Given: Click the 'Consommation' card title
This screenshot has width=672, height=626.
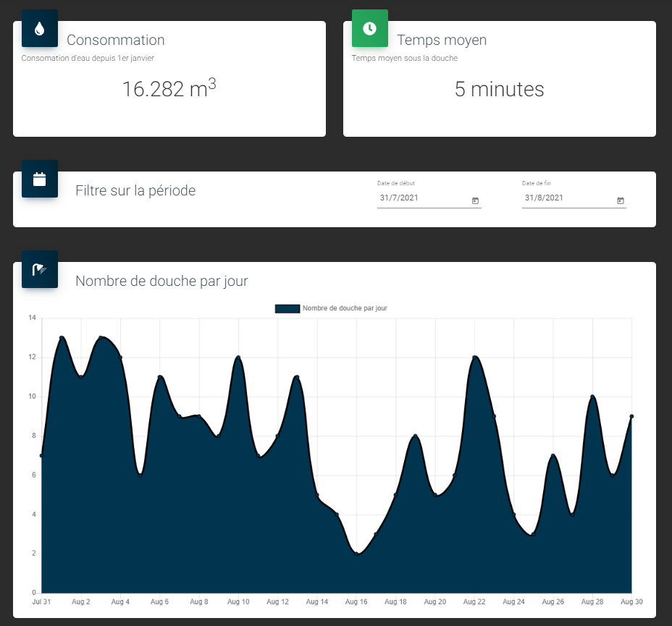Looking at the screenshot, I should (x=116, y=41).
